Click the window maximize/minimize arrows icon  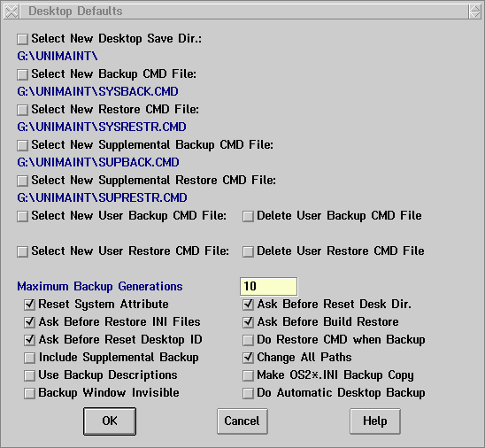[x=474, y=12]
